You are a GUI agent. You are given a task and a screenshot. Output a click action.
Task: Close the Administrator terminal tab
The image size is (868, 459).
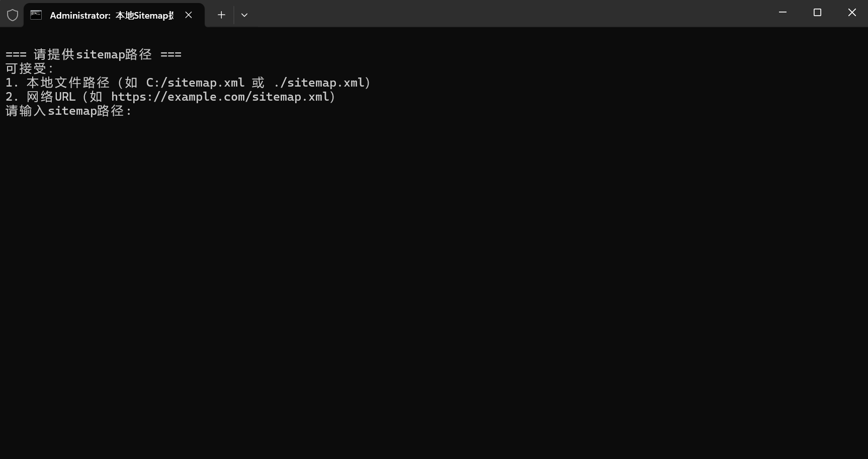pyautogui.click(x=189, y=15)
